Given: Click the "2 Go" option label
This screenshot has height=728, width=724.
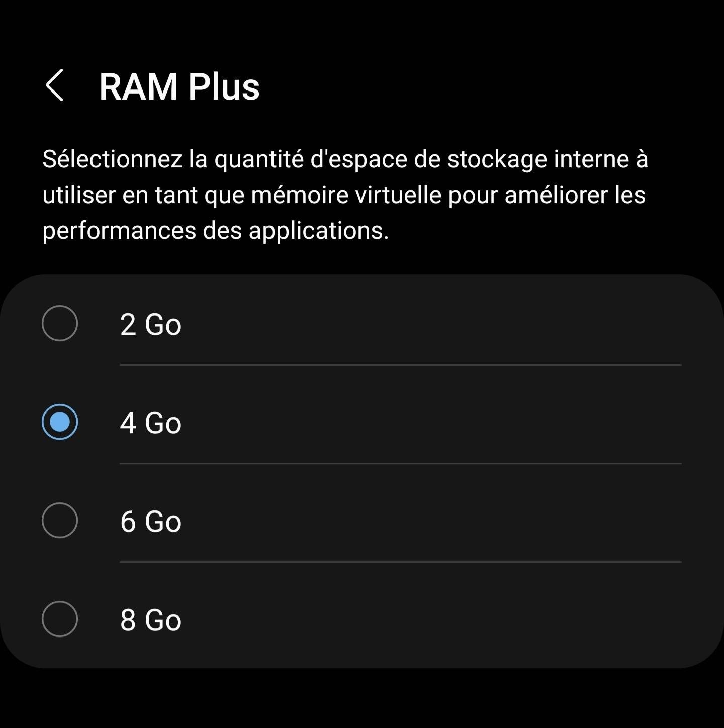Looking at the screenshot, I should click(x=150, y=324).
